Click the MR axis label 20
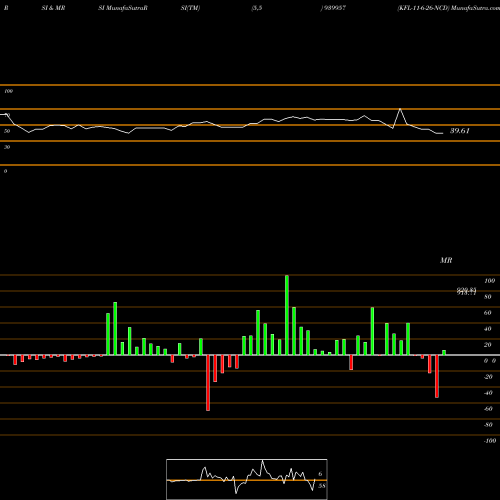 [x=488, y=345]
